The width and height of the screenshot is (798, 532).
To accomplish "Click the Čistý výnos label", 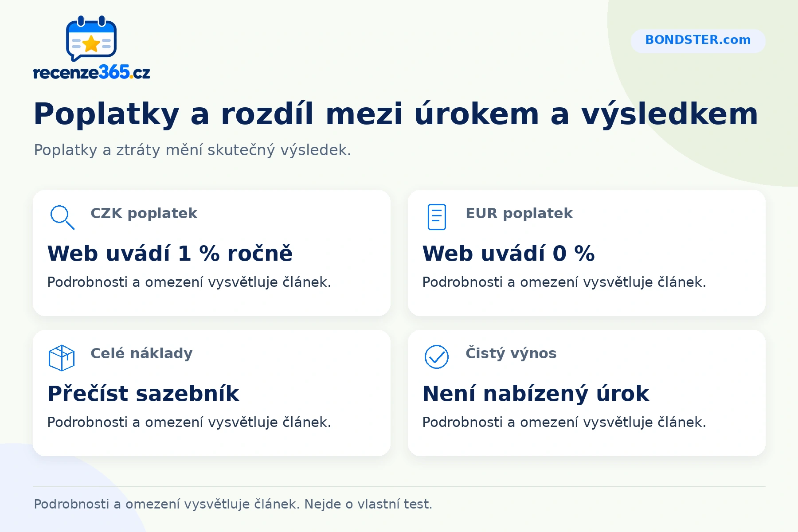I will coord(511,353).
